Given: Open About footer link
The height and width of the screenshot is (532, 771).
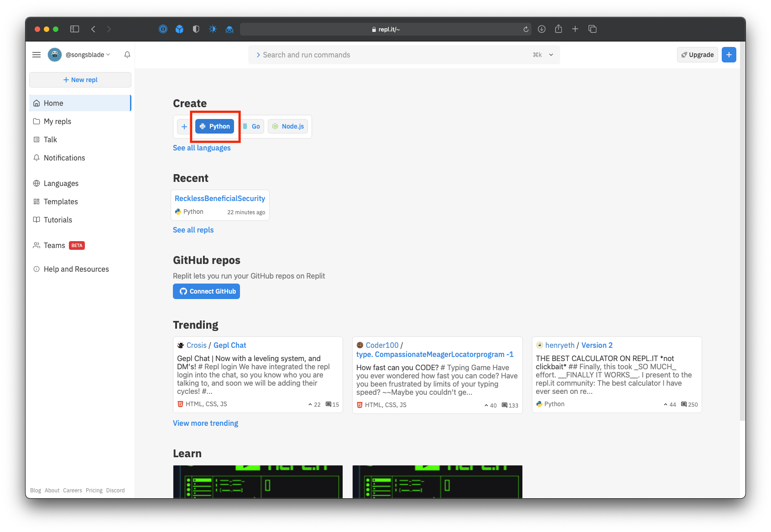Looking at the screenshot, I should click(52, 491).
